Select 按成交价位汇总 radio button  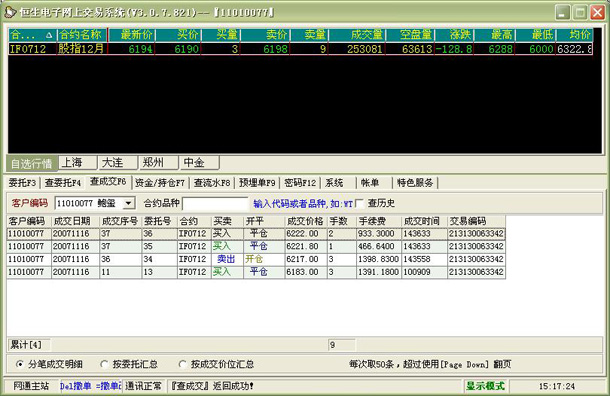click(182, 364)
